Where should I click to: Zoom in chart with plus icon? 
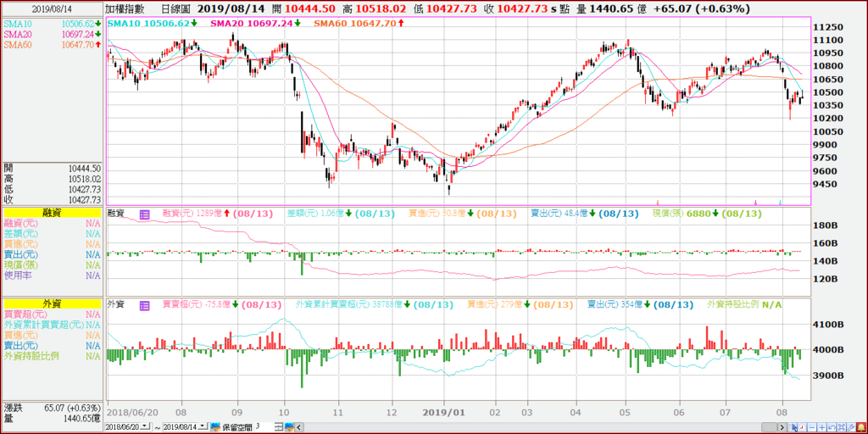(x=822, y=427)
